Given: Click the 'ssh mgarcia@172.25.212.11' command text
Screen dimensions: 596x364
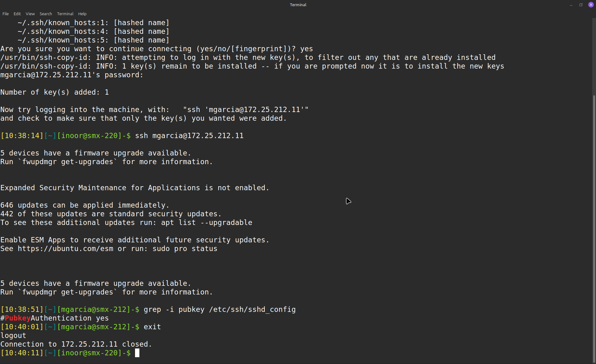Looking at the screenshot, I should point(189,136).
